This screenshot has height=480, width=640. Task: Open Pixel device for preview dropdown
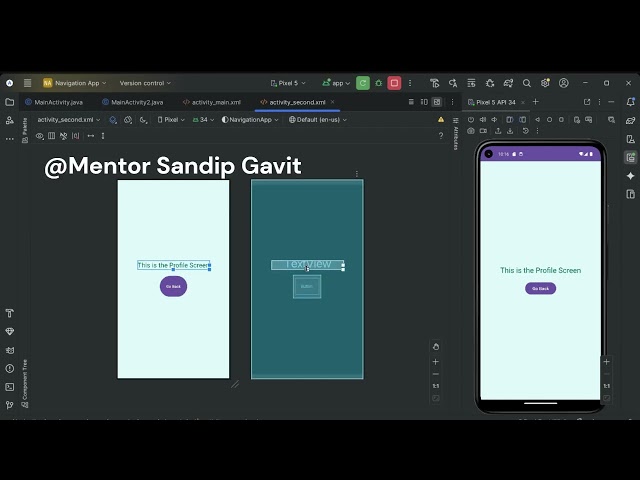(171, 120)
